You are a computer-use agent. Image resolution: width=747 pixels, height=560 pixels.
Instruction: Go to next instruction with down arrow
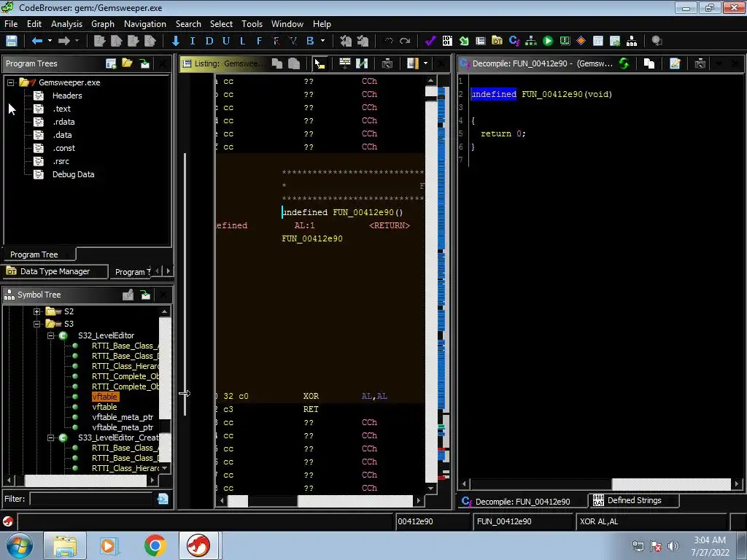coord(175,41)
